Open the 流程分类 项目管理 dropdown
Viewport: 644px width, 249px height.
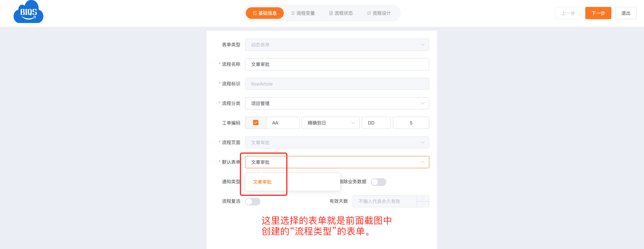[x=337, y=103]
